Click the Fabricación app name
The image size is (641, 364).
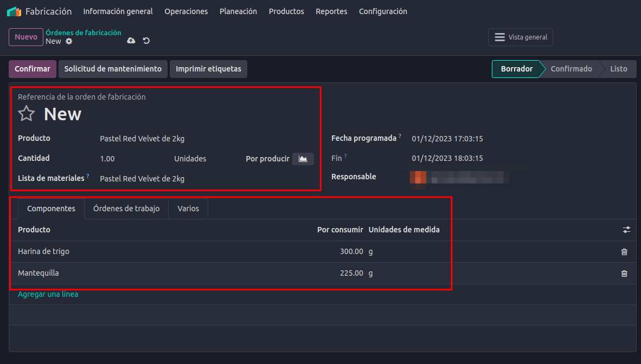click(x=48, y=11)
